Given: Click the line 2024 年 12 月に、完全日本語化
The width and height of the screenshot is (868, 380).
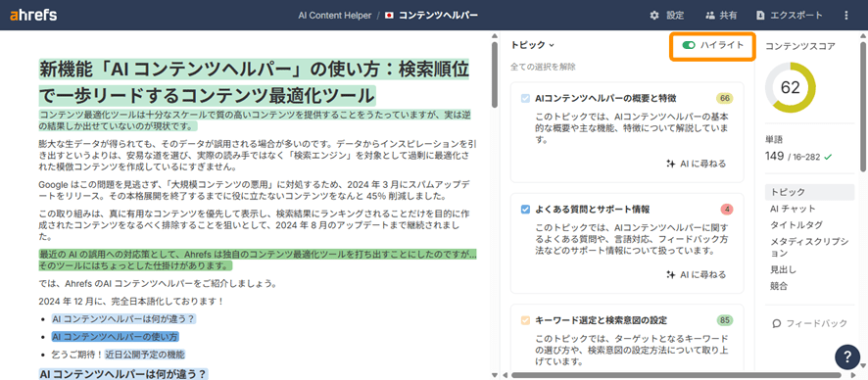Looking at the screenshot, I should 131,302.
